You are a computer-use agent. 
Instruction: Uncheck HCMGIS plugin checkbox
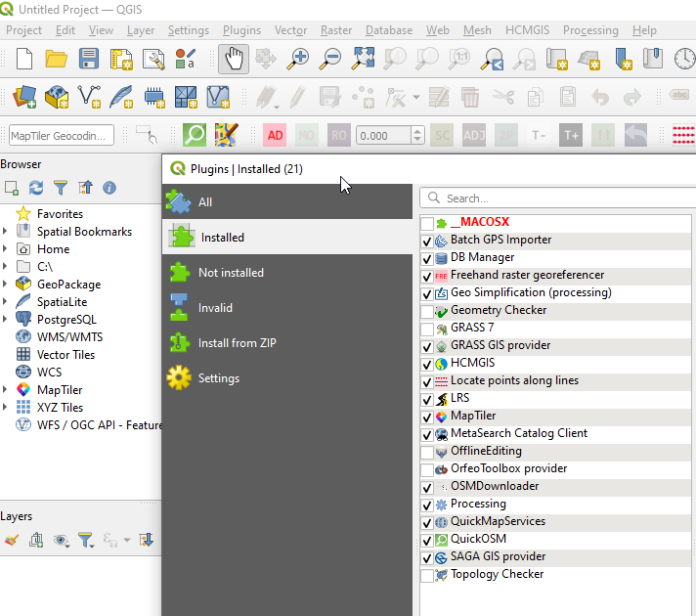pyautogui.click(x=427, y=364)
